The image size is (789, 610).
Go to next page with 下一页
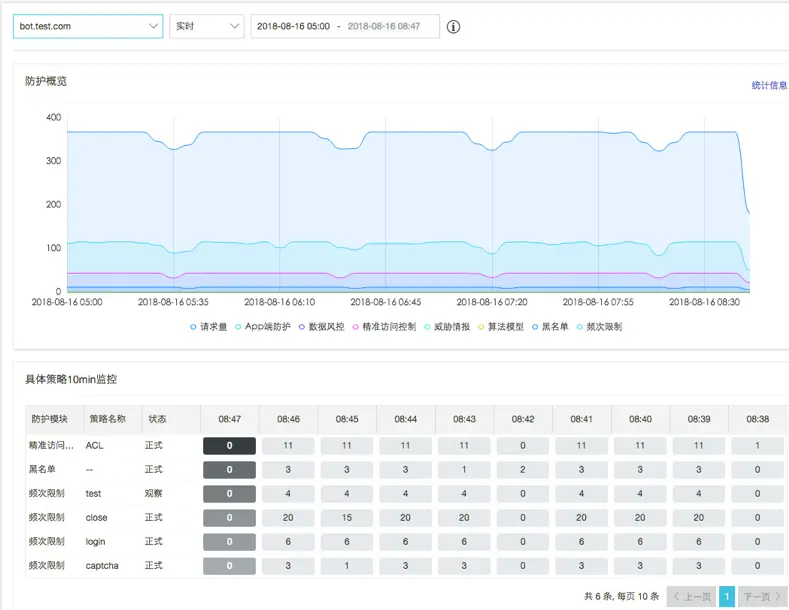762,596
